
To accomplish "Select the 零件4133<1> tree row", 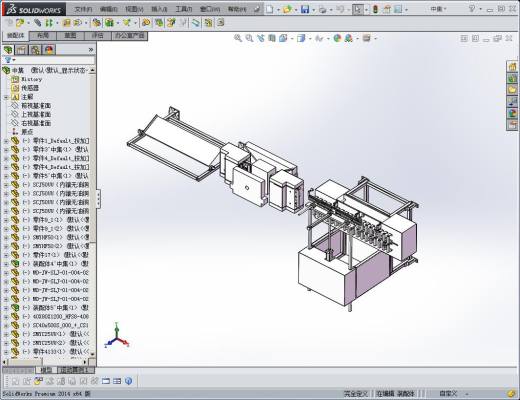I will pos(50,352).
